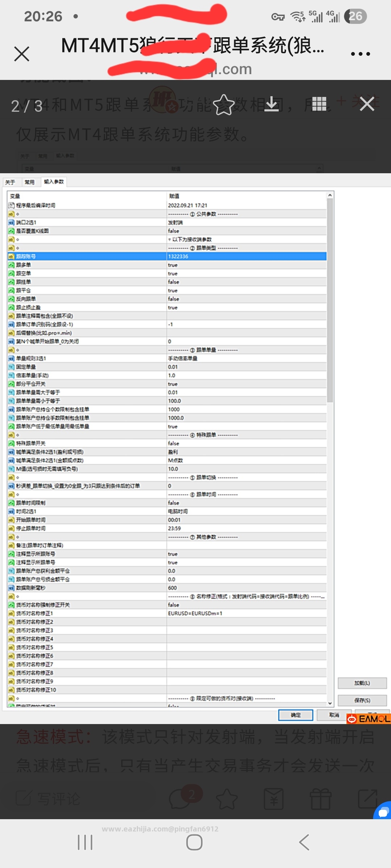Open the 时间2选1 value 电脑时间 dropdown
The image size is (391, 868).
point(247,511)
